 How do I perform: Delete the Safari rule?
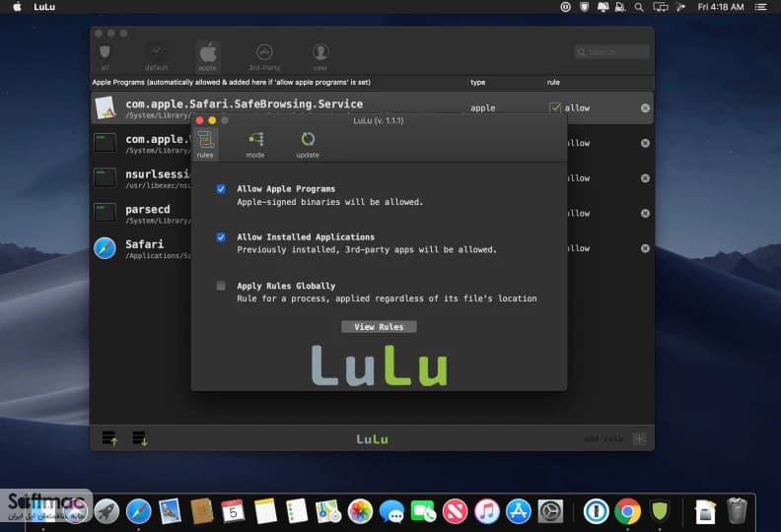pos(645,248)
